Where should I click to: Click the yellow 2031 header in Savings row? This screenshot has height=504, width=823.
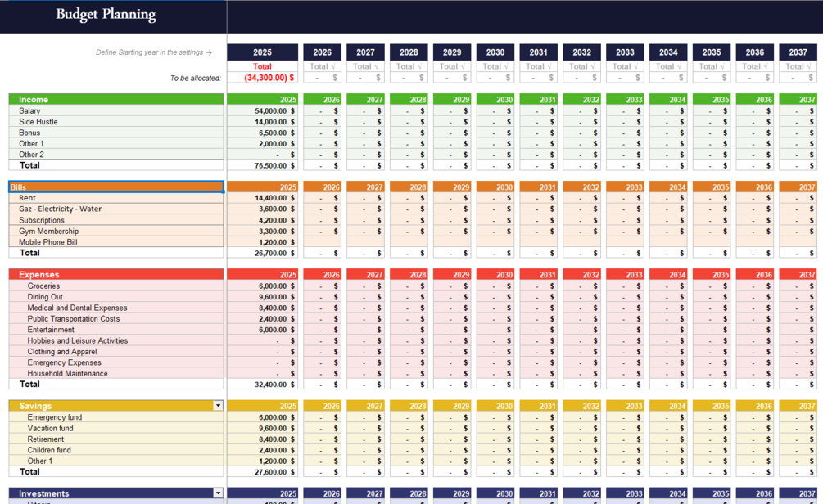coord(538,405)
